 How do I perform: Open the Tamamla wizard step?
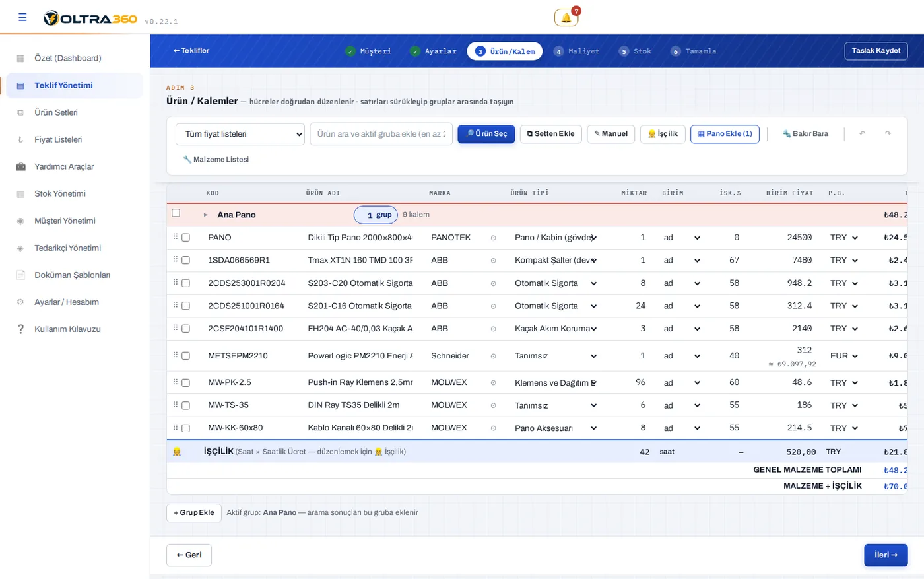(693, 51)
